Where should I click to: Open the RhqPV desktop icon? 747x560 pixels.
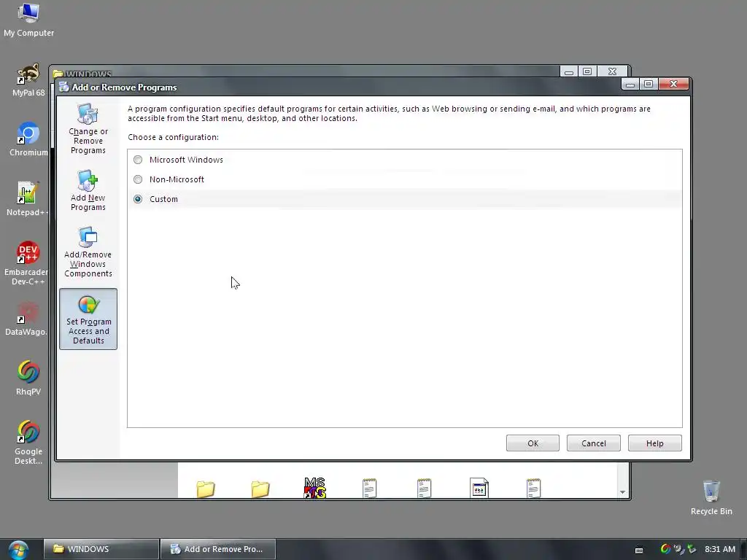click(28, 379)
